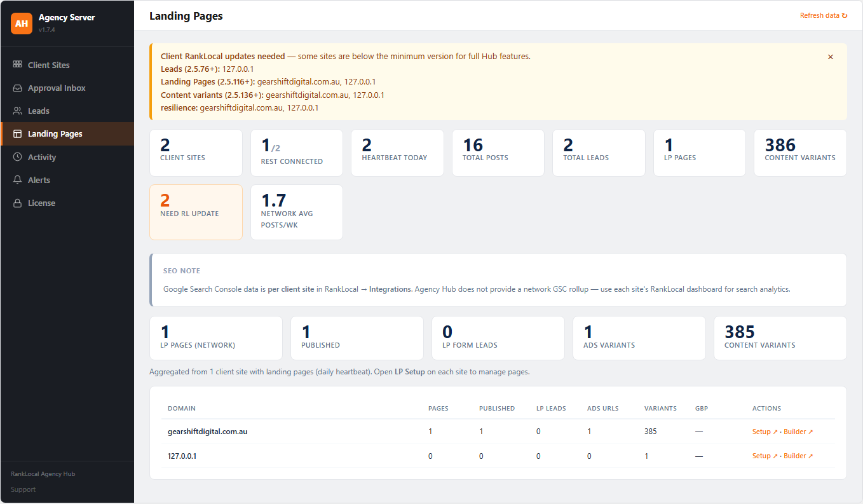Click the Landing Pages layout icon

(x=17, y=134)
